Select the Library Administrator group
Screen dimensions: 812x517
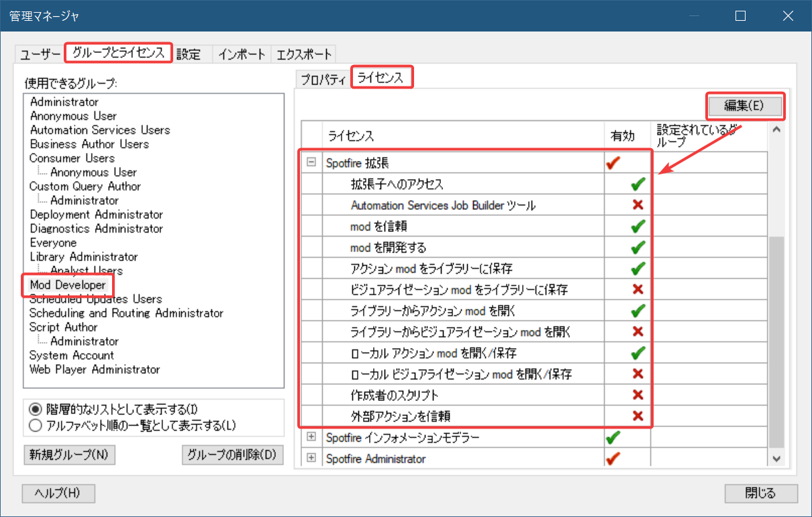coord(84,257)
